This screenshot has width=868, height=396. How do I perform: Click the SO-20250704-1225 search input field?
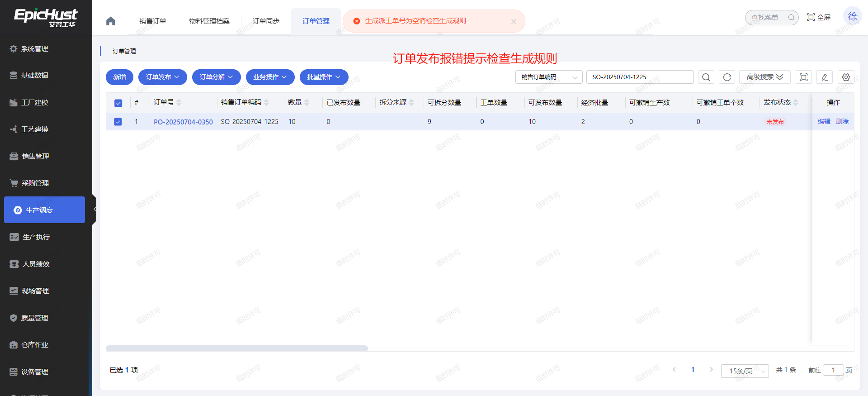point(639,77)
